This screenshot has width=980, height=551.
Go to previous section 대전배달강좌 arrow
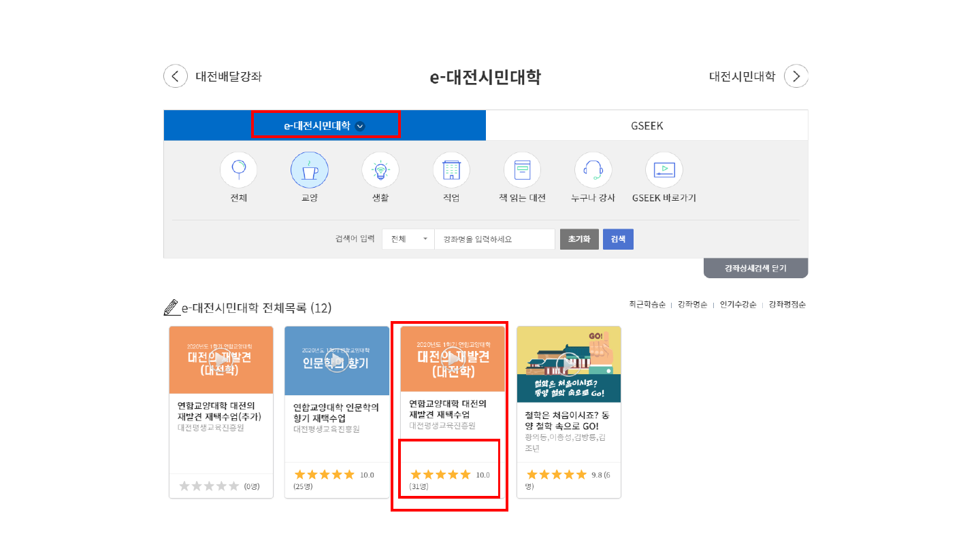[x=176, y=76]
